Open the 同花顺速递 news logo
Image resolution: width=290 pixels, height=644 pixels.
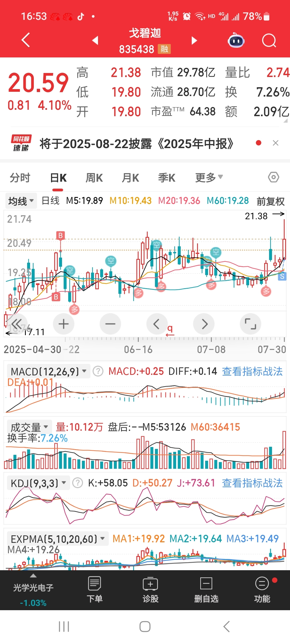21,143
